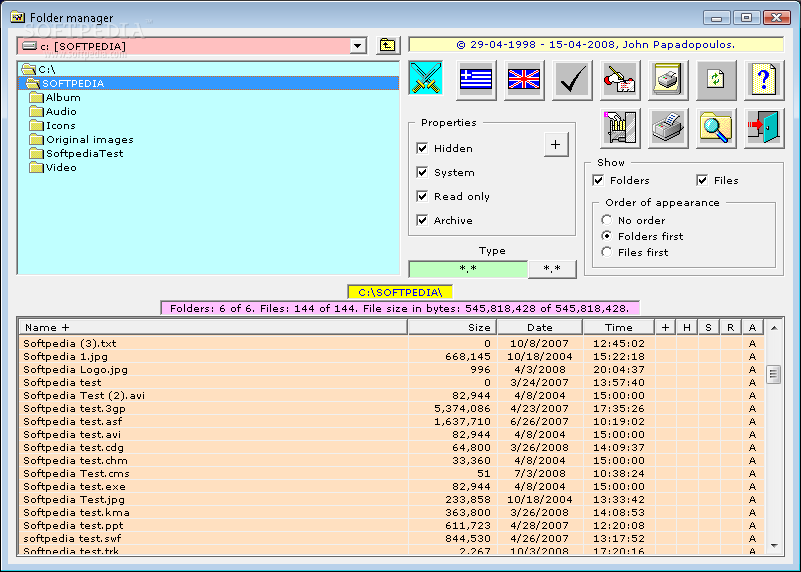Image resolution: width=801 pixels, height=572 pixels.
Task: Click the R attribute column header
Action: [731, 327]
